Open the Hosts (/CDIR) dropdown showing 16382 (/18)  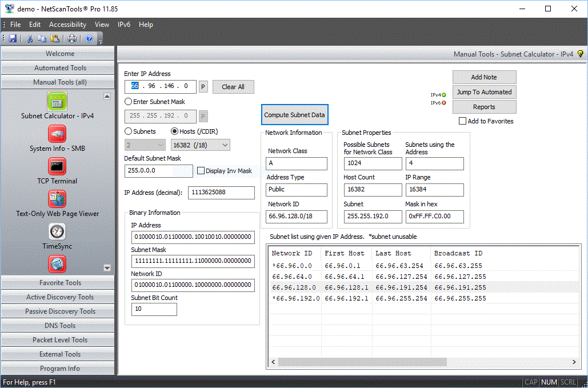(200, 145)
